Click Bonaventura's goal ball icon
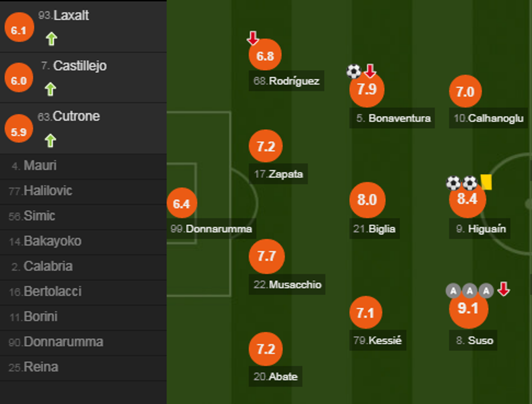 (353, 71)
